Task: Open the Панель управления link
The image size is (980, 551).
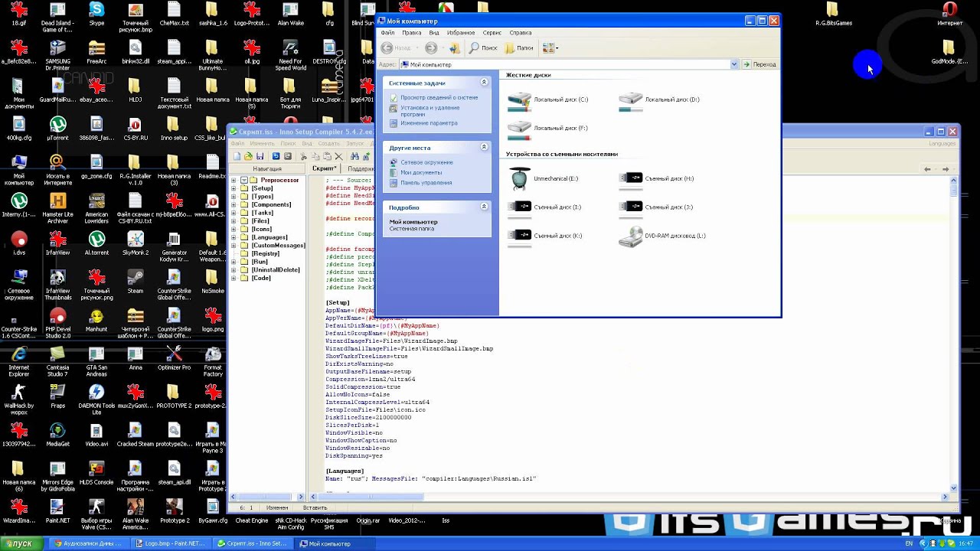Action: pos(426,183)
